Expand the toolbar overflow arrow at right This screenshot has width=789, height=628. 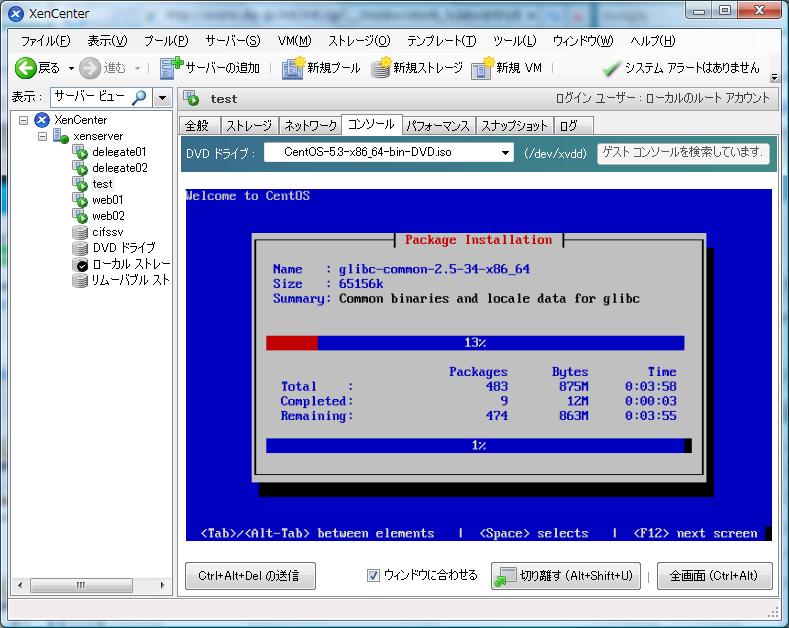(774, 77)
